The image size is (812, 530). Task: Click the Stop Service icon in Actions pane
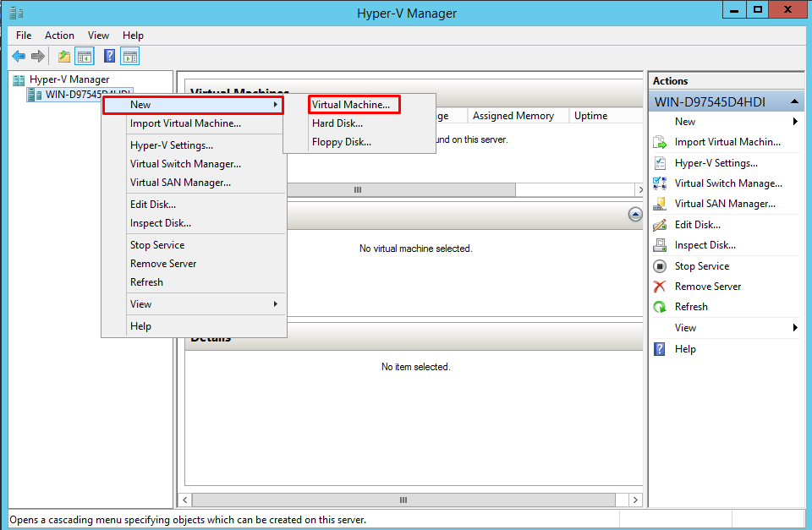660,266
